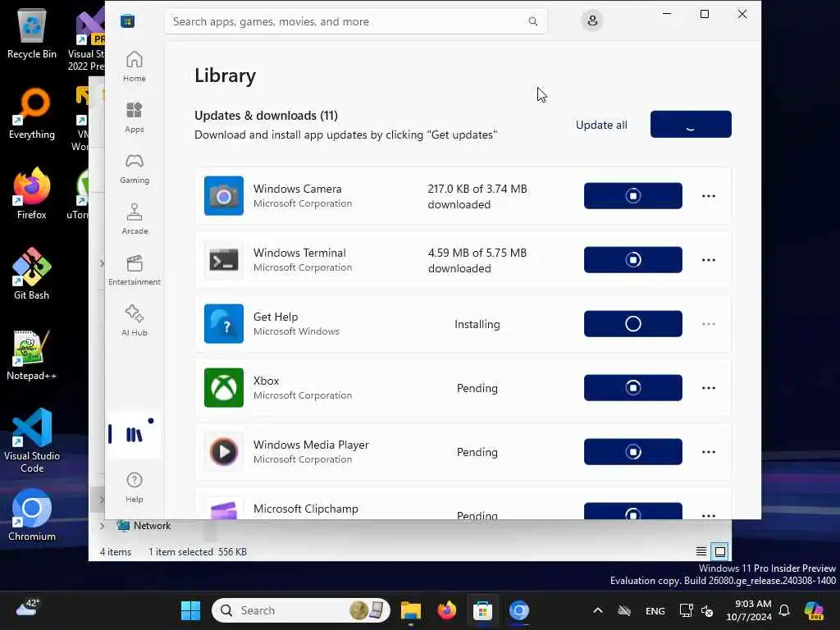Select Visual Studio Code desktop shortcut
840x630 pixels.
tap(32, 441)
